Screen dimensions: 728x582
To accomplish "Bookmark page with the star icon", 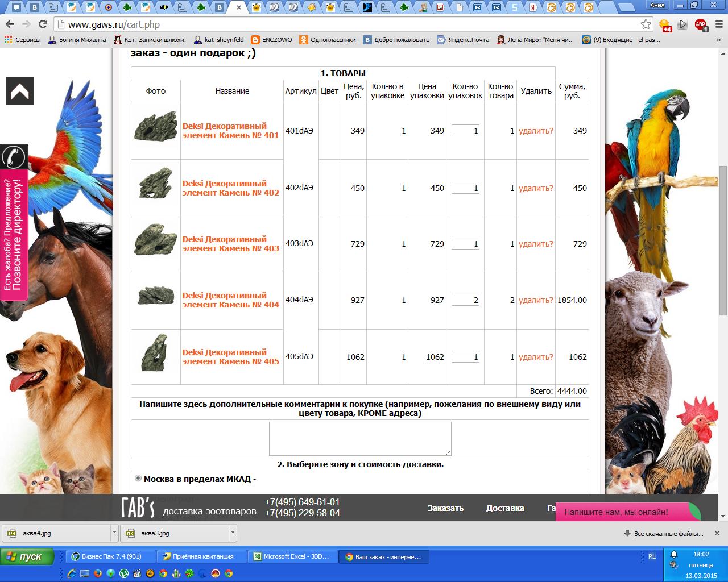I will click(646, 24).
